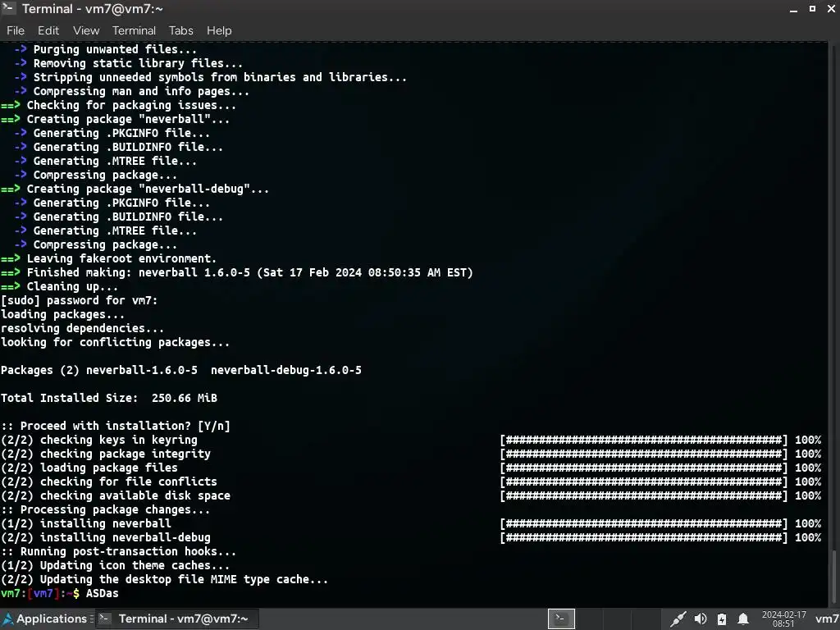Click the volume speaker tray icon
This screenshot has width=840, height=630.
pos(700,619)
